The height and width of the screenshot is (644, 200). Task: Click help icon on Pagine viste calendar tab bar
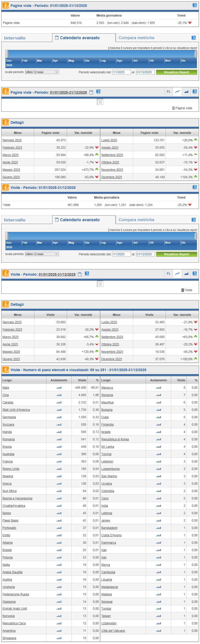tap(194, 38)
